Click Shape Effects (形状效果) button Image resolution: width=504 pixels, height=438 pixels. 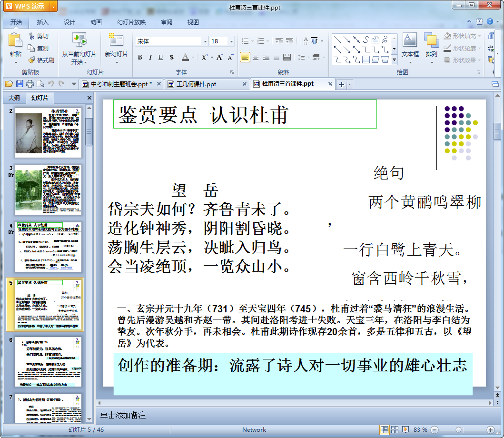(x=462, y=60)
